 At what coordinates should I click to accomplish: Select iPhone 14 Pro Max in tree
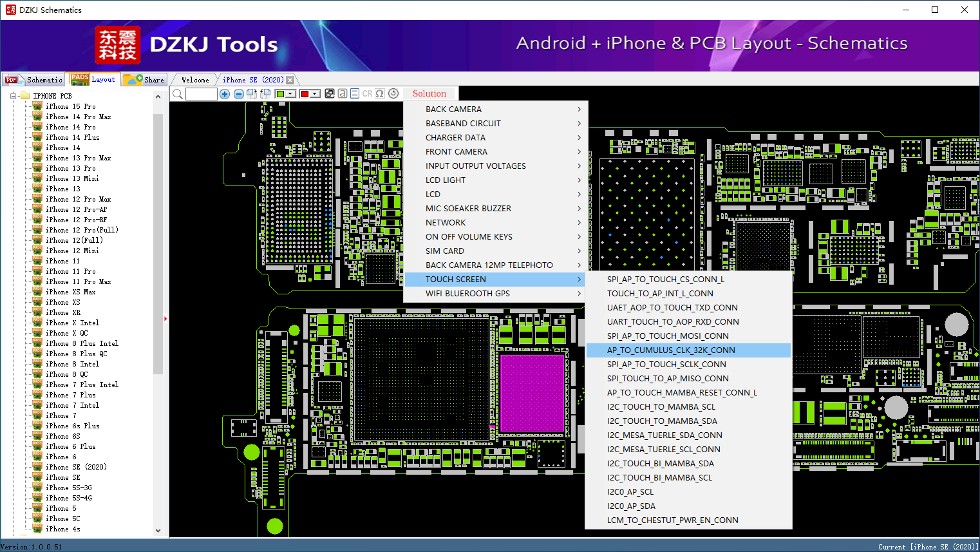[x=79, y=117]
